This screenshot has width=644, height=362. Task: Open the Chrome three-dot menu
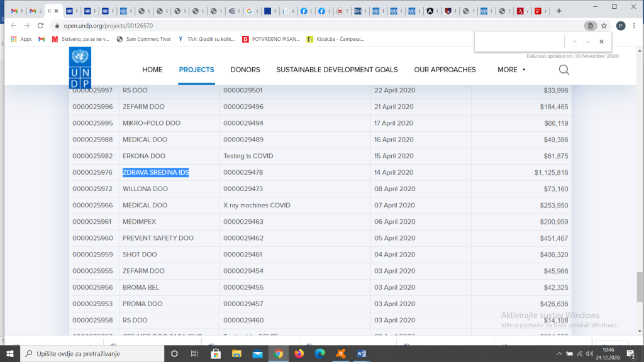[634, 25]
